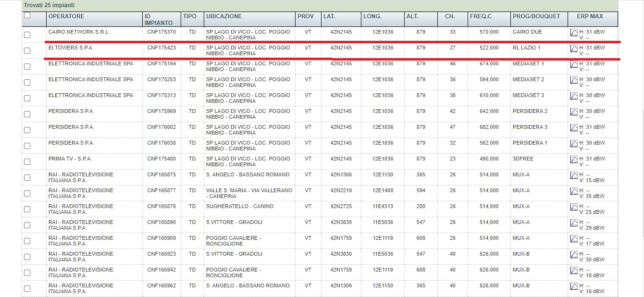Click the latitude value 42N2725
The image size is (644, 297).
coord(341,206)
